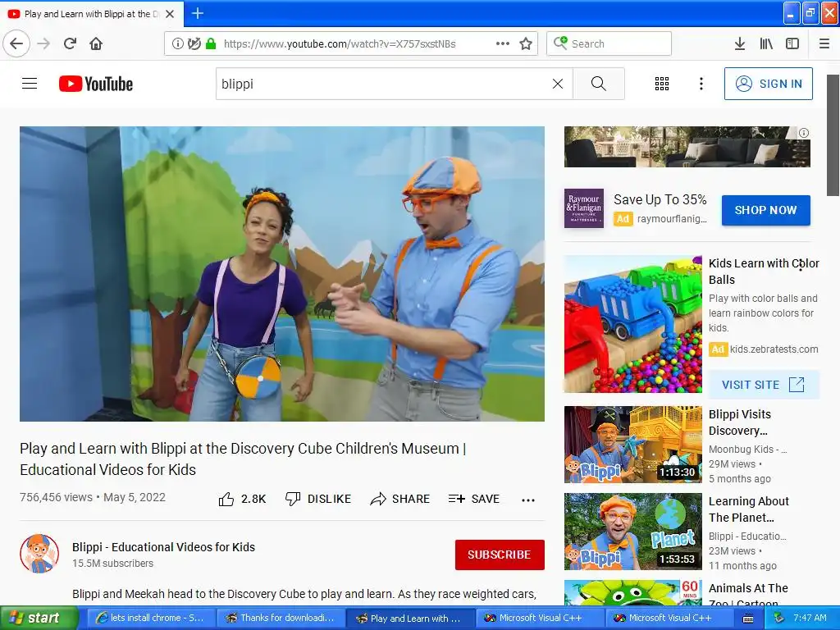Screen dimensions: 840x630
Task: Click the red SUBSCRIBE button
Action: pos(500,555)
